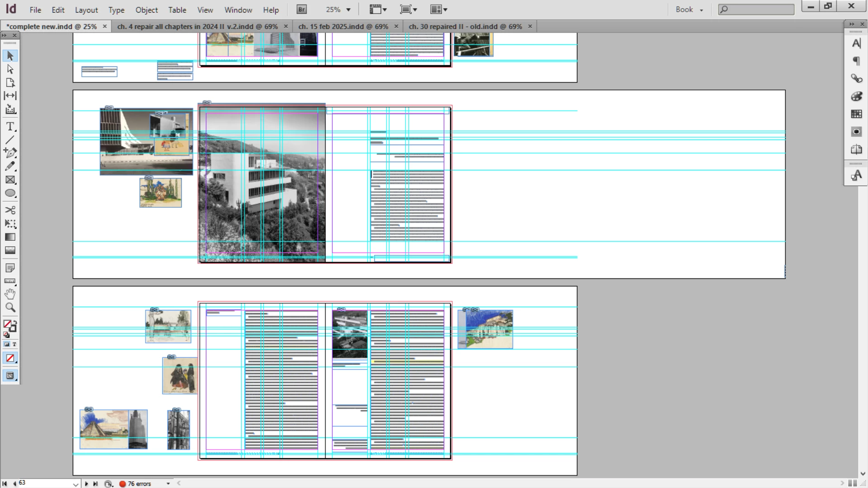Viewport: 868px width, 488px height.
Task: Expand the preflight errors menu arrow
Action: coord(168,483)
